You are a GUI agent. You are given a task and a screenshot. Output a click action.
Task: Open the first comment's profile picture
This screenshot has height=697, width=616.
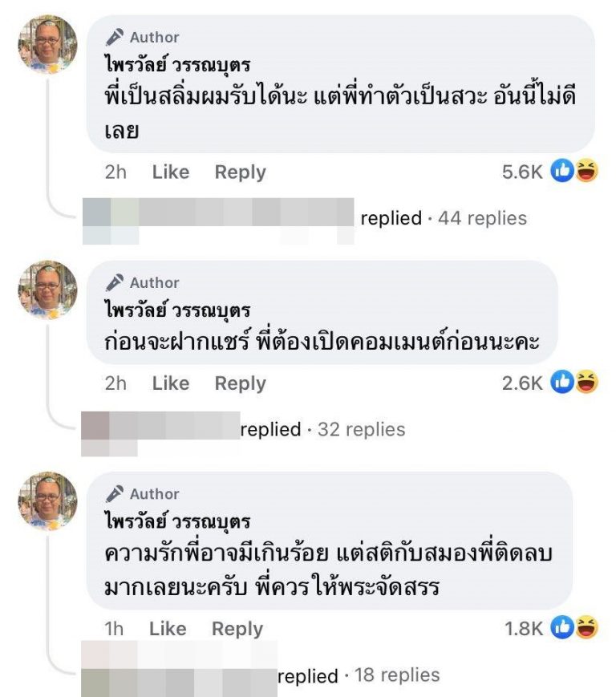(47, 44)
